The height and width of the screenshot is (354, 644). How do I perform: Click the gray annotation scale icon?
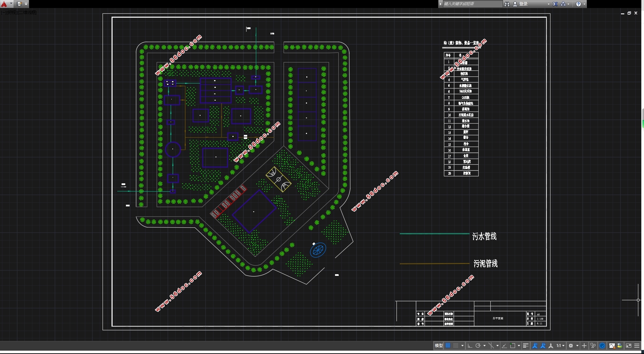click(551, 346)
